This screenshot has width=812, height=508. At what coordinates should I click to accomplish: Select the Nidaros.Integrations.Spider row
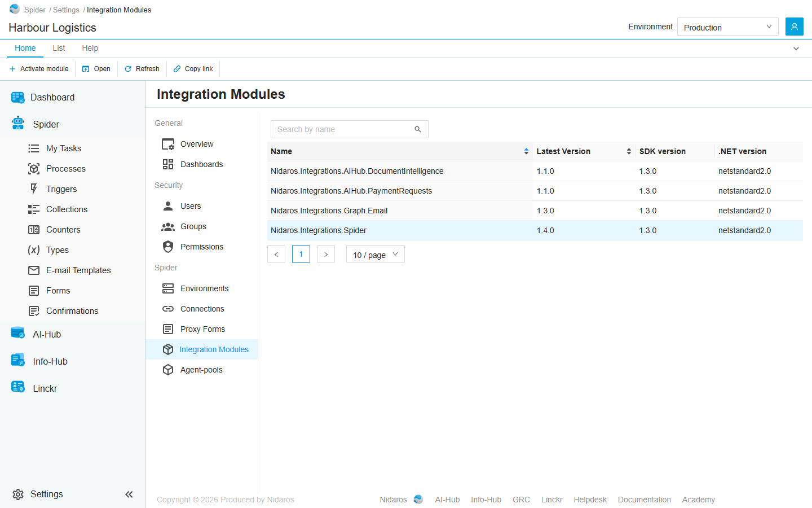tap(535, 230)
